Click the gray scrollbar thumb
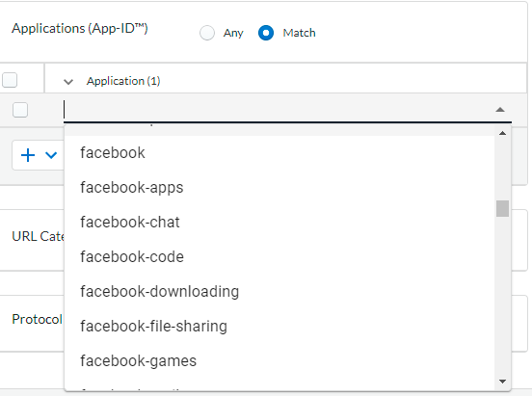 point(502,208)
